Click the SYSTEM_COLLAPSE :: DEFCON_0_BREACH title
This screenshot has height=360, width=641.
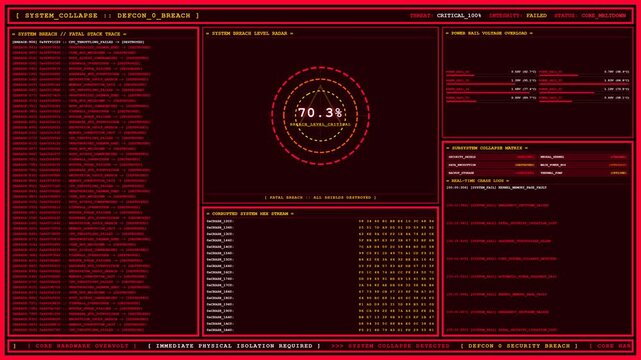[108, 16]
